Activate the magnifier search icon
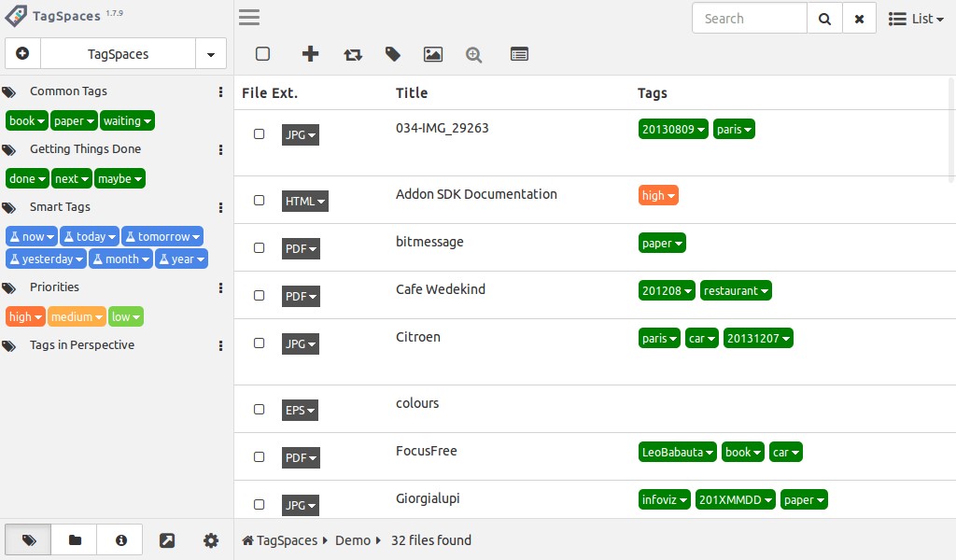 (473, 54)
